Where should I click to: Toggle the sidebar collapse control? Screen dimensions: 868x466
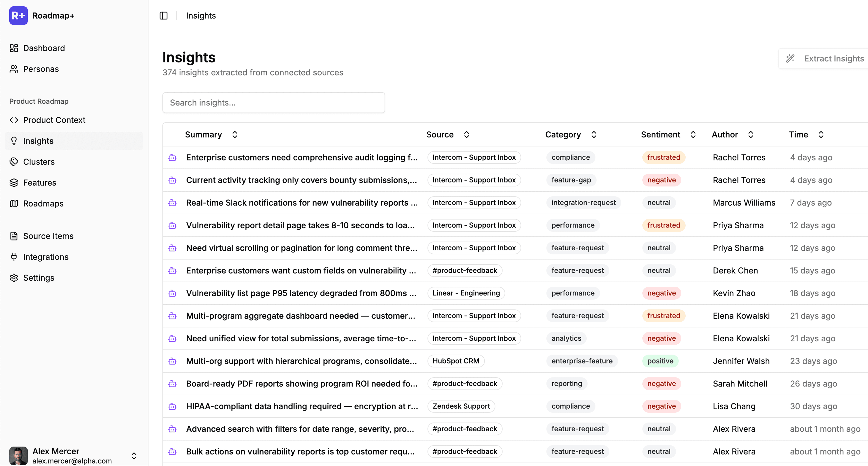[x=164, y=16]
